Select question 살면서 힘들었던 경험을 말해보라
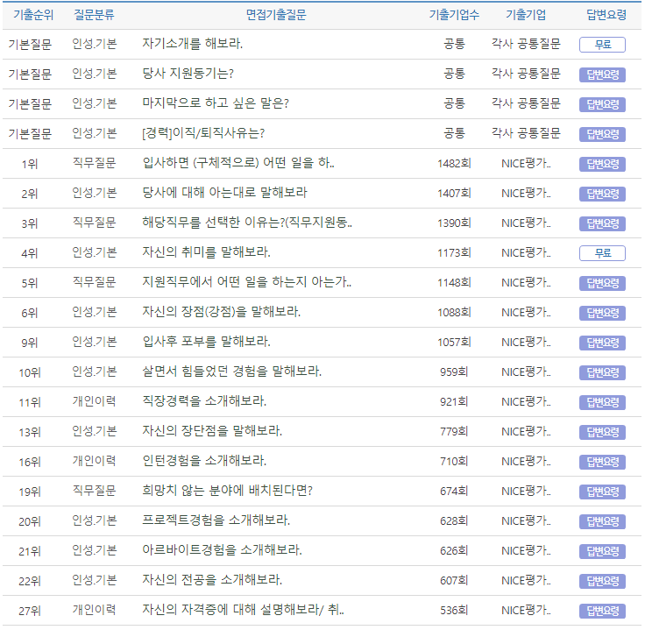Screen dimensions: 645x644 231,372
